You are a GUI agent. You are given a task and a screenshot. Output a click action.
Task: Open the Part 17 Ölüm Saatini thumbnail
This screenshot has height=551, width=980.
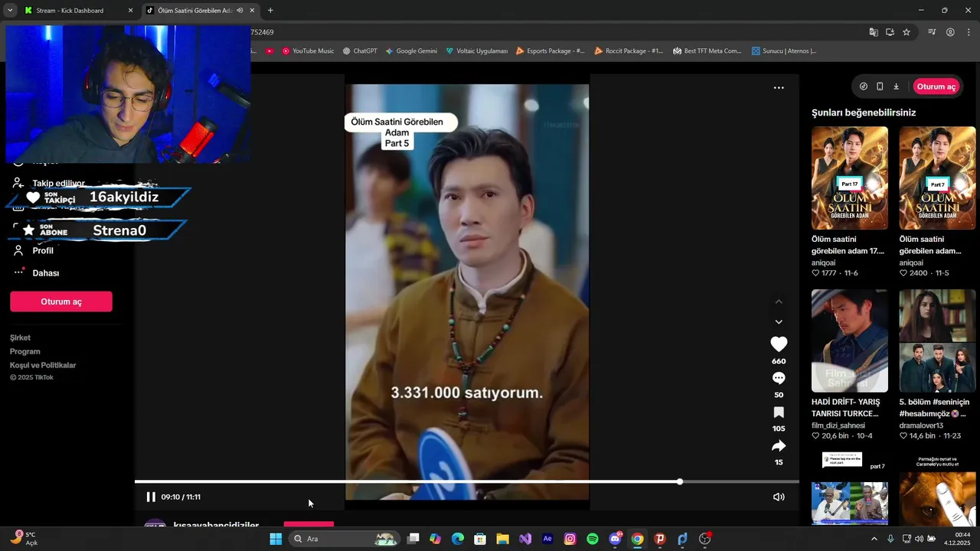tap(850, 178)
